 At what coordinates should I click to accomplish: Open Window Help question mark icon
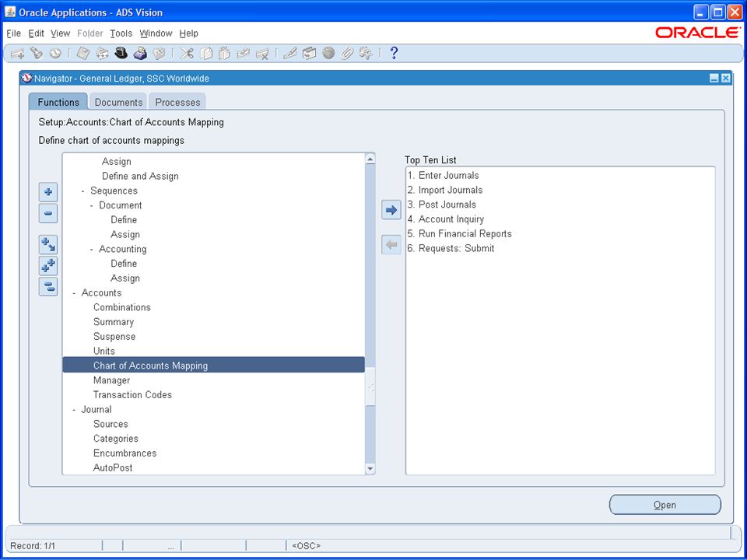(394, 54)
